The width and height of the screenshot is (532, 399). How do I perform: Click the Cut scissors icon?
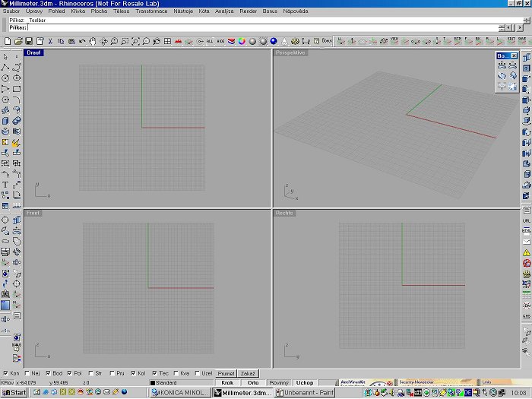point(51,40)
